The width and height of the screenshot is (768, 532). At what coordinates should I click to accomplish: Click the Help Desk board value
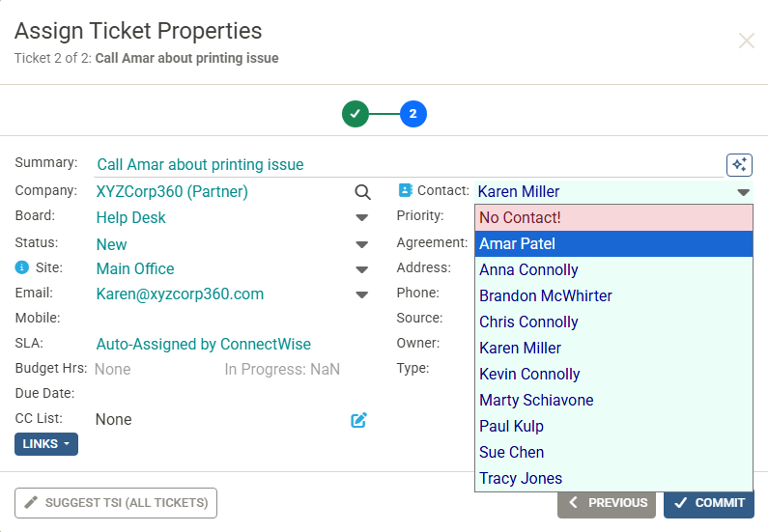coord(130,218)
